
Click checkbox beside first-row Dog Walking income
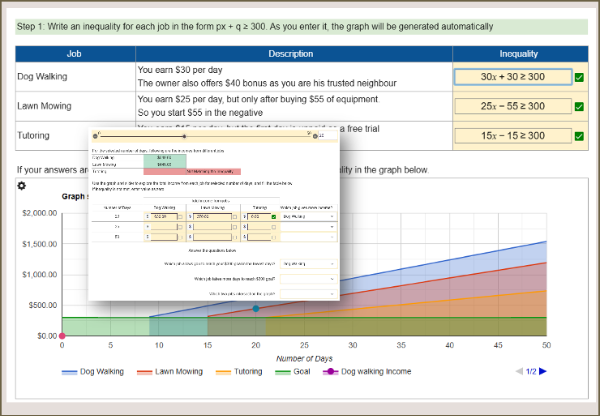[181, 217]
